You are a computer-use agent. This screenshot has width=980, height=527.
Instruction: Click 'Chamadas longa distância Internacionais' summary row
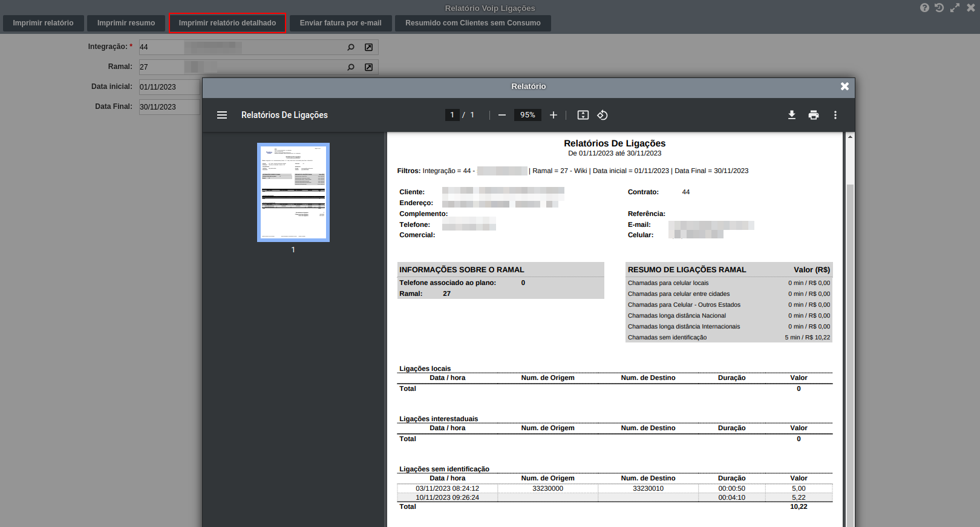(729, 327)
